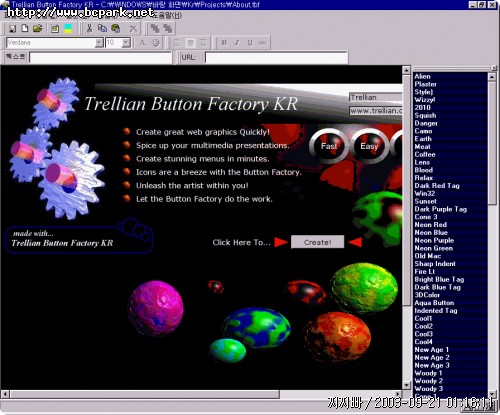Screen dimensions: 500x415
Task: Align text left with toolbar icon
Action: tap(177, 43)
